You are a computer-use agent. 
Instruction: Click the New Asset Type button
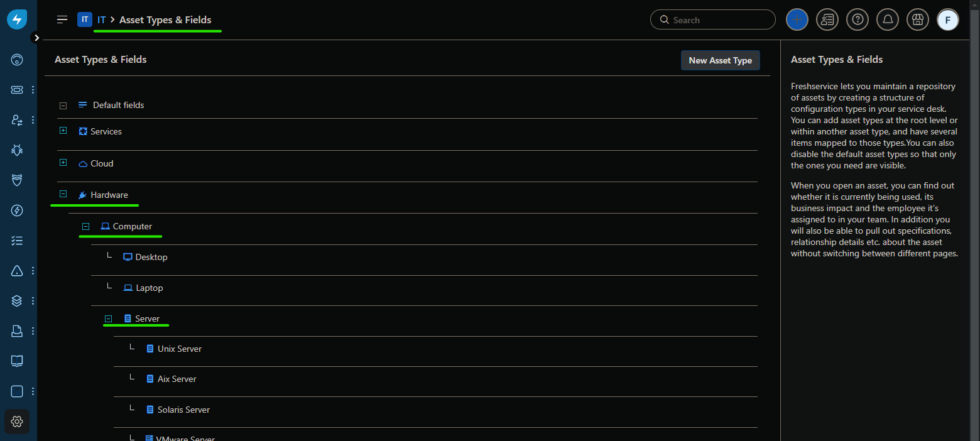pos(720,60)
